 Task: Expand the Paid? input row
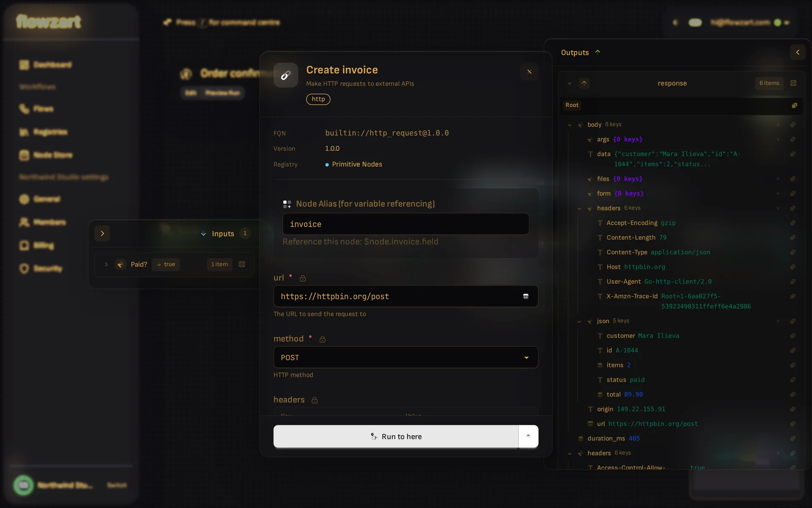106,264
